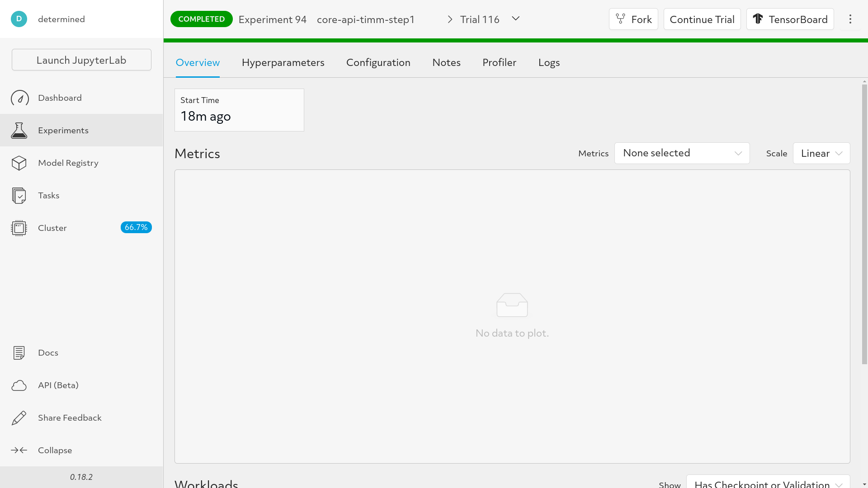Image resolution: width=868 pixels, height=488 pixels.
Task: Click the Share Feedback sidebar item
Action: [x=70, y=418]
